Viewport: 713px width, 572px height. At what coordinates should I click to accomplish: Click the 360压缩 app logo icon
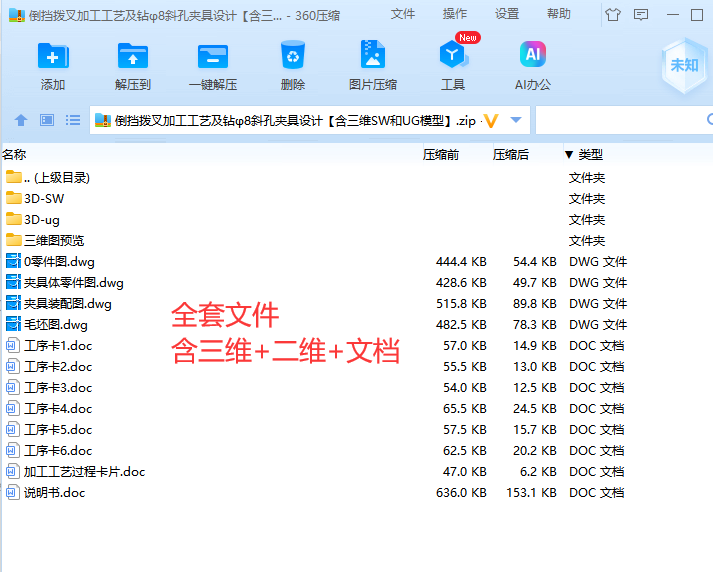point(17,15)
